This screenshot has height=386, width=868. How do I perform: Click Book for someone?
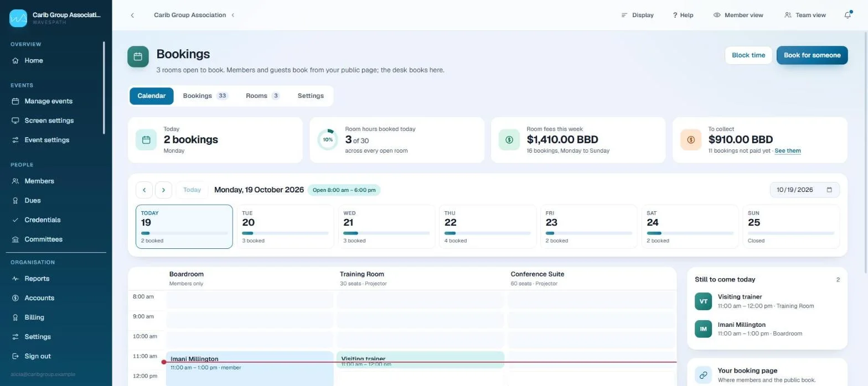pos(812,55)
